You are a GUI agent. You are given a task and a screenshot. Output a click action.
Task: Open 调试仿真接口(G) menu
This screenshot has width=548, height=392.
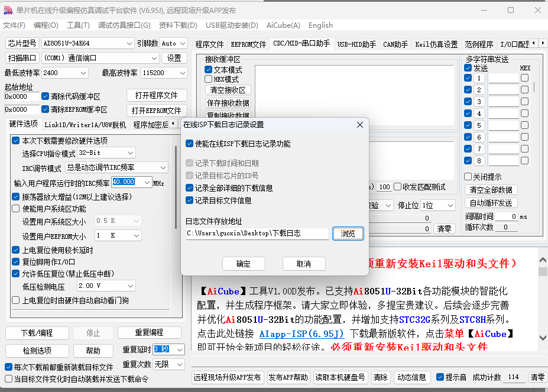pyautogui.click(x=124, y=25)
